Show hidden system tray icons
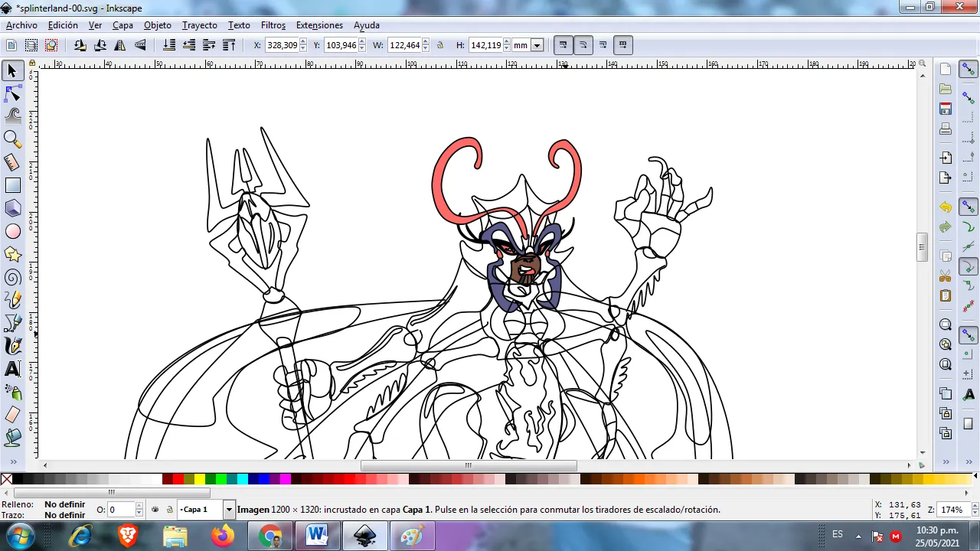 tap(857, 535)
